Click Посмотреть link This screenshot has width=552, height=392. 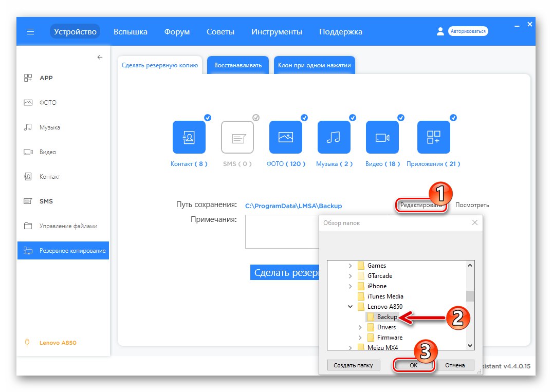coord(472,205)
